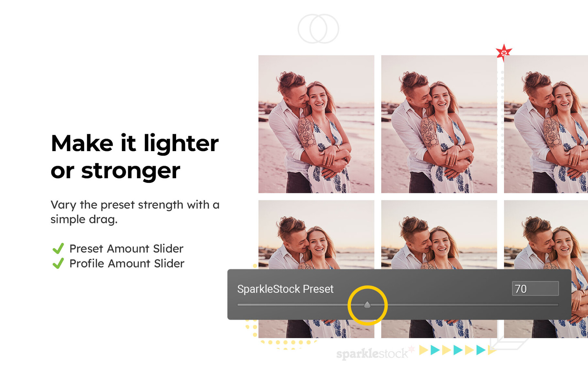
Task: Click the sparkle star in the sparklestock logo
Action: pos(411,349)
